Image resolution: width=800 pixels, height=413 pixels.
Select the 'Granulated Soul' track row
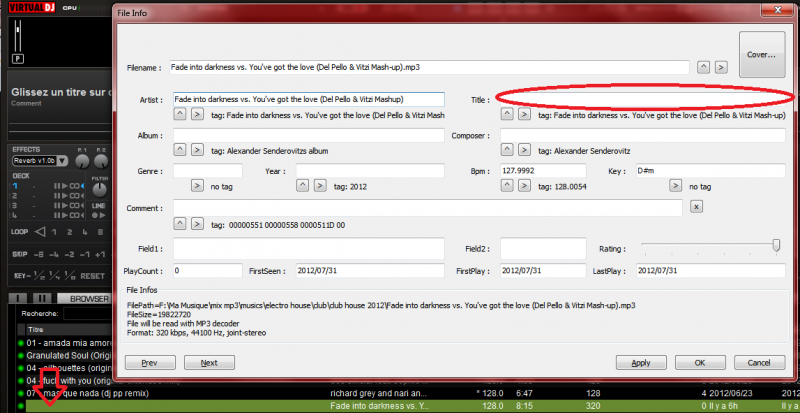[64, 355]
